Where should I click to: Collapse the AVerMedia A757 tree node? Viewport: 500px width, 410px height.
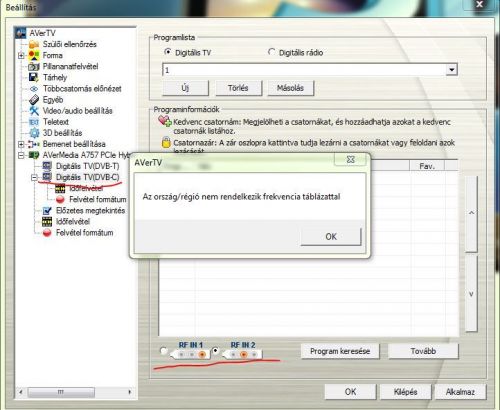coord(21,155)
